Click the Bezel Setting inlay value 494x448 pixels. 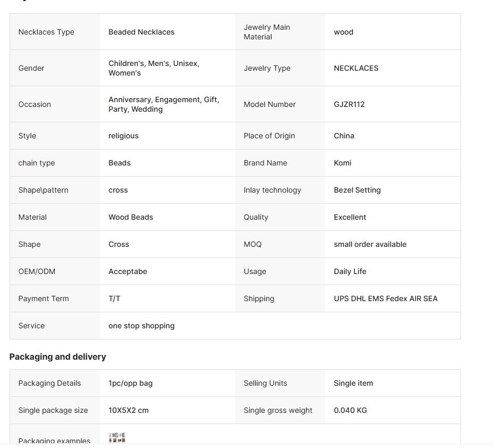coord(357,190)
